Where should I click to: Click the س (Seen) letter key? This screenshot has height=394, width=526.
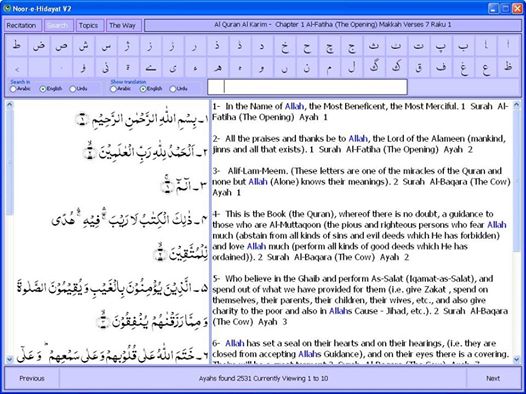pos(106,46)
